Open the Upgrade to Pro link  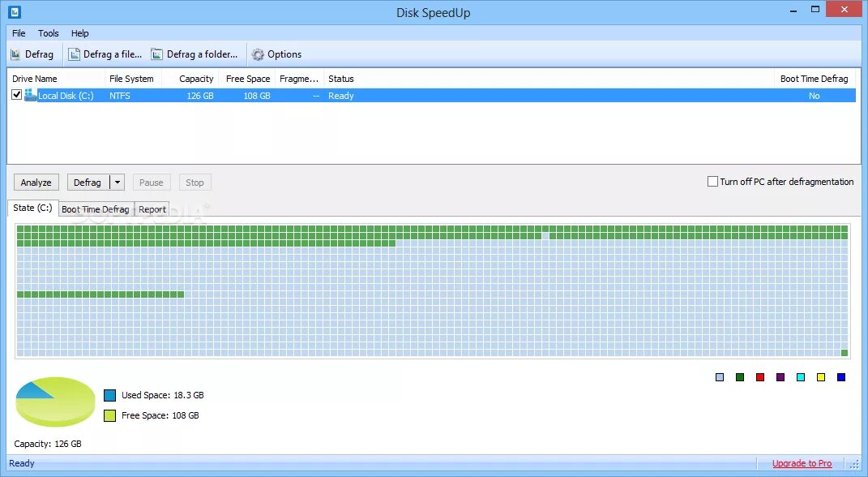coord(802,463)
